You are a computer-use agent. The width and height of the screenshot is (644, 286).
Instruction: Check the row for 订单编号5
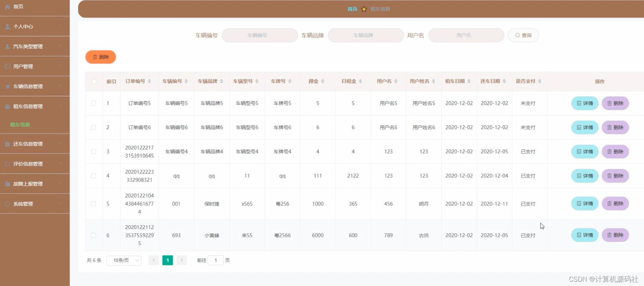coord(94,103)
